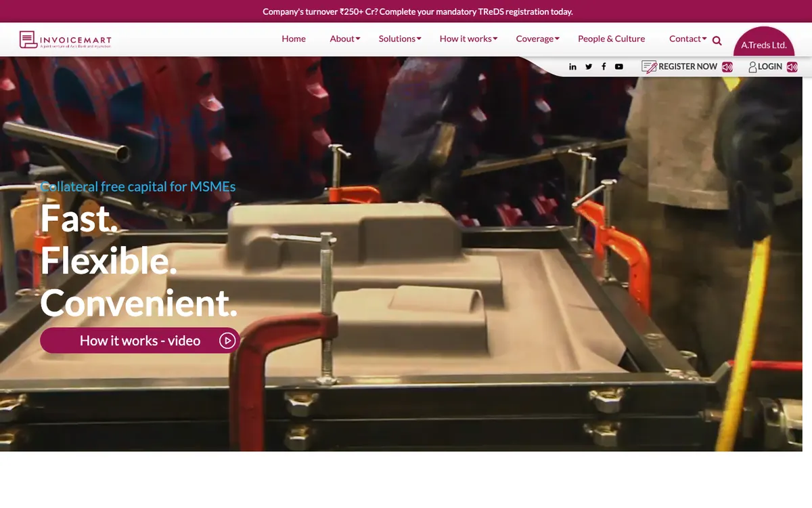Viewport: 812px width, 508px height.
Task: Click the speaker icon beside Login
Action: [792, 66]
